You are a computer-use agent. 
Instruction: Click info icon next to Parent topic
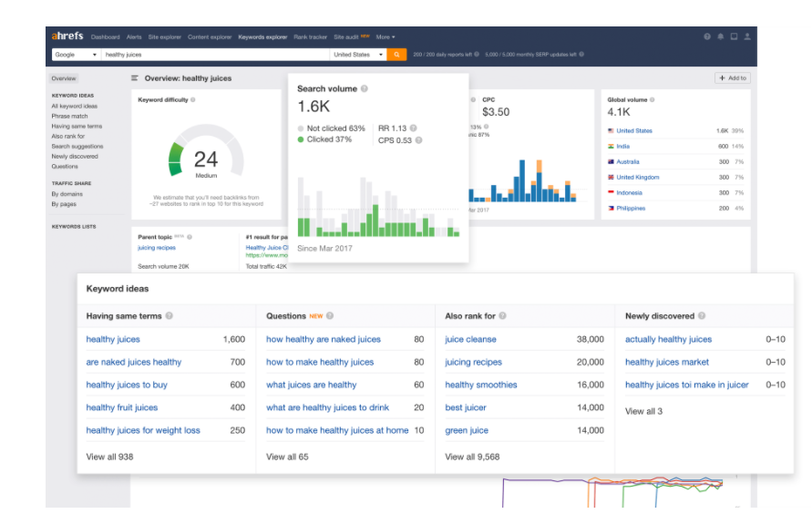click(190, 237)
